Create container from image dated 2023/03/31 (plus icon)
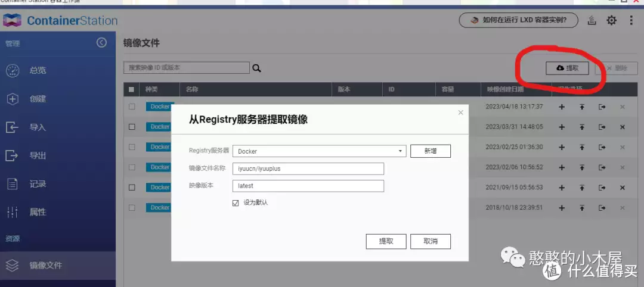644x287 pixels. pyautogui.click(x=562, y=127)
